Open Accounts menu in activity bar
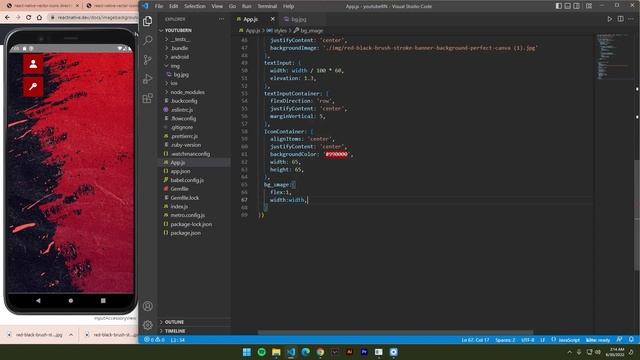The width and height of the screenshot is (640, 360). [148, 306]
